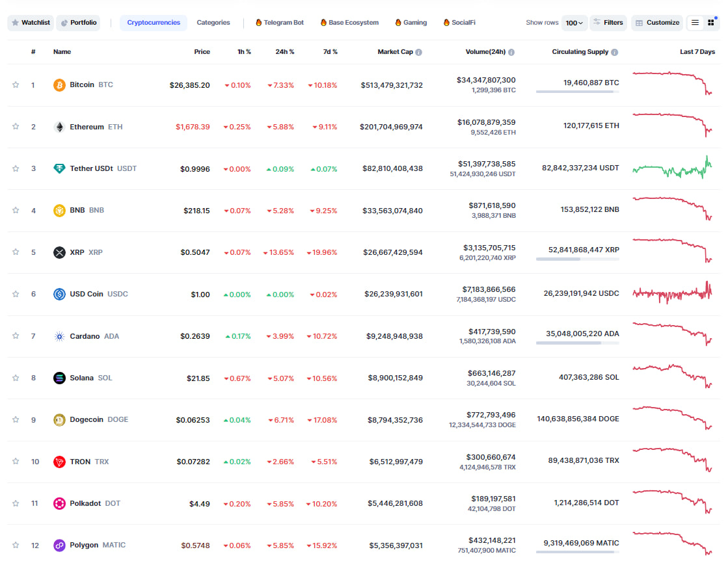Click the Polygon logo icon
Viewport: 728px width, 565px height.
59,545
